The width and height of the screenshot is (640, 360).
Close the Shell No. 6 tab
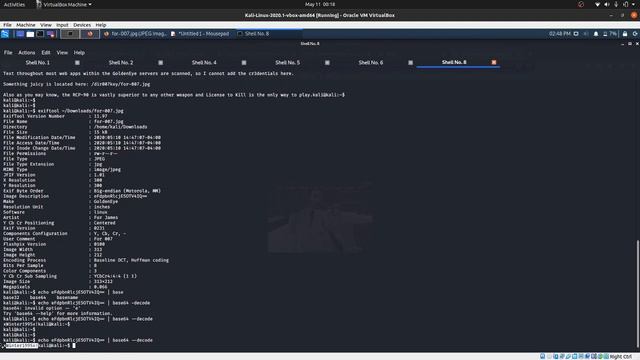pos(410,62)
